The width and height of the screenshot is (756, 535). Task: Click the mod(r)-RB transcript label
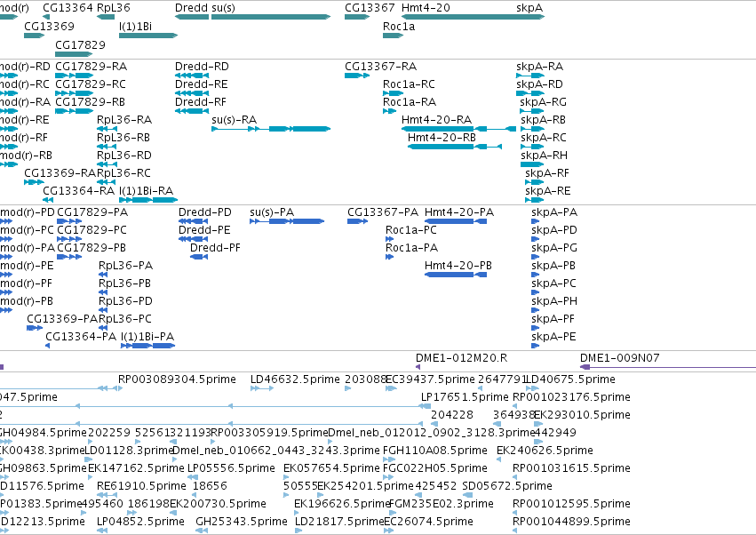[26, 156]
